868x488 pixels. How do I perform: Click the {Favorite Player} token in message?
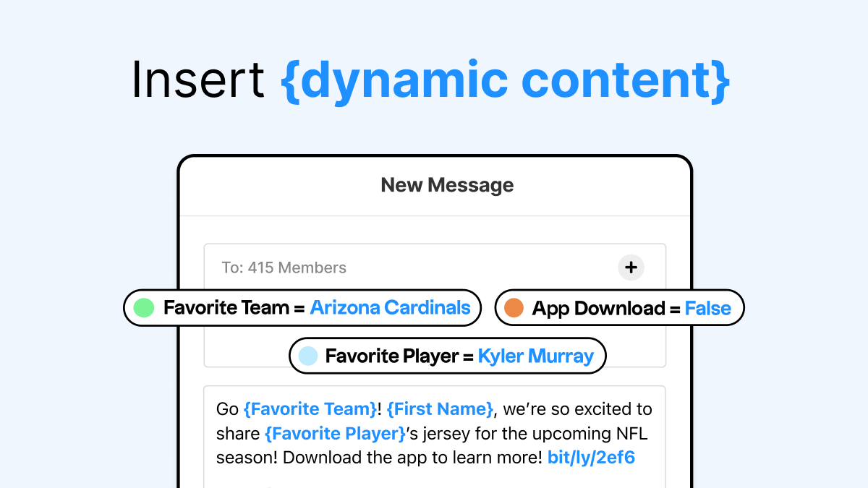[335, 433]
